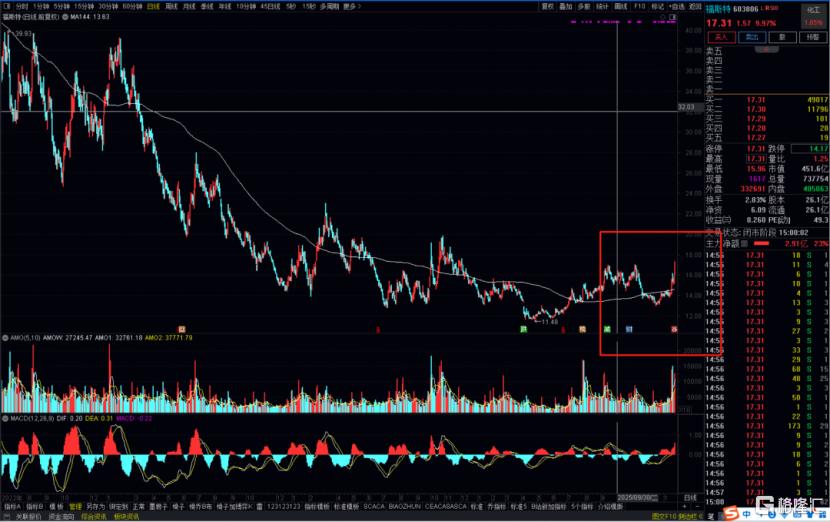This screenshot has height=522, width=830.
Task: Click the blue 卖出 sell button
Action: click(x=752, y=37)
